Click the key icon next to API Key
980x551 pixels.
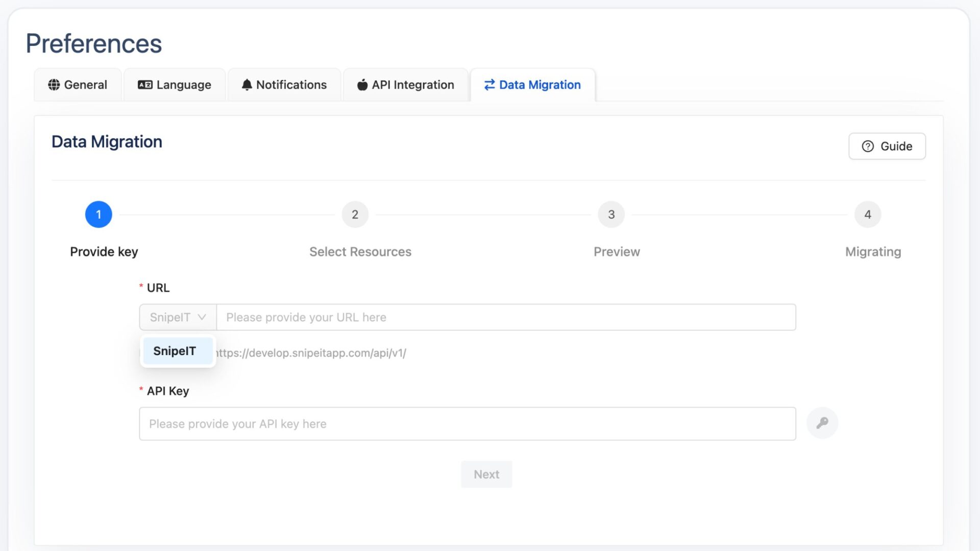tap(822, 422)
